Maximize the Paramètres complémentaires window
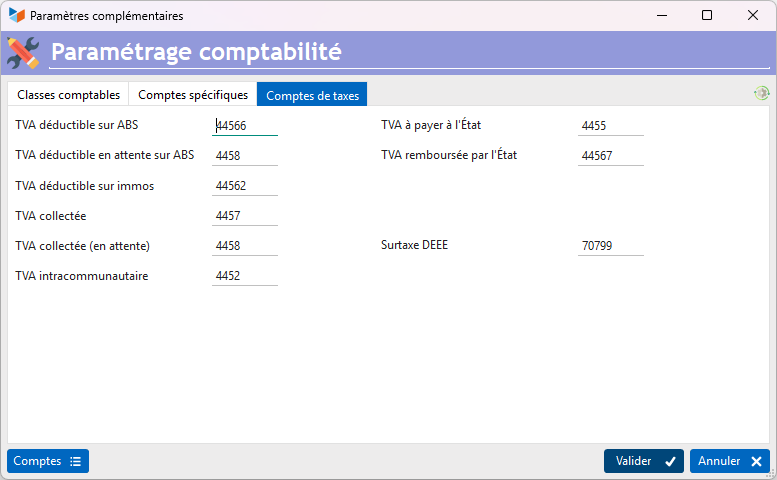777x480 pixels. pos(707,15)
